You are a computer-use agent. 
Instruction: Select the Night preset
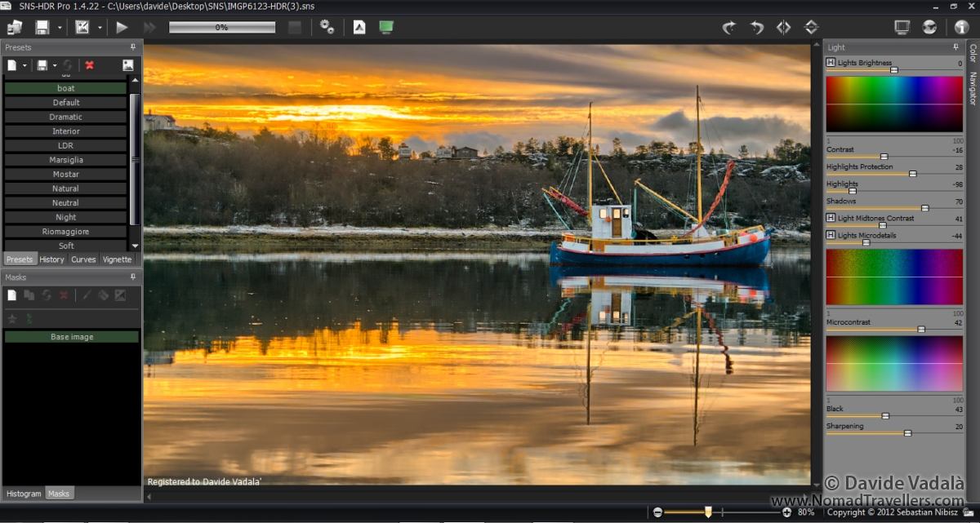[66, 217]
